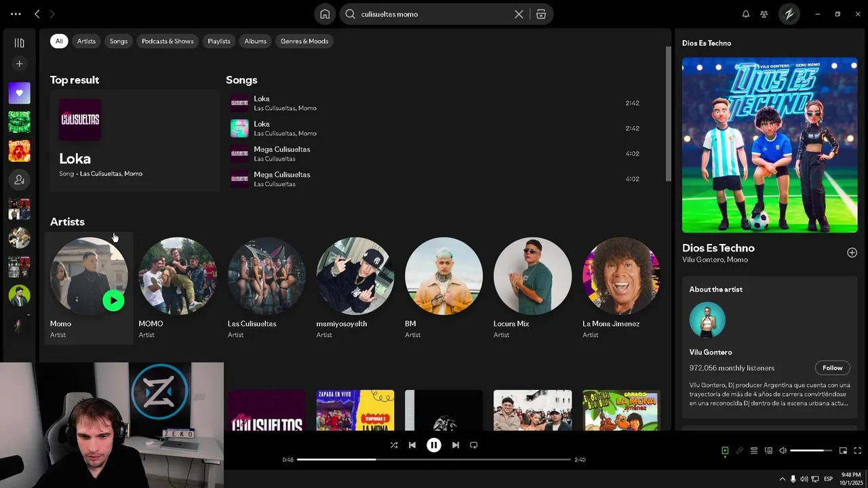This screenshot has height=488, width=868.
Task: Toggle the Lyrics microphone icon
Action: 740,451
